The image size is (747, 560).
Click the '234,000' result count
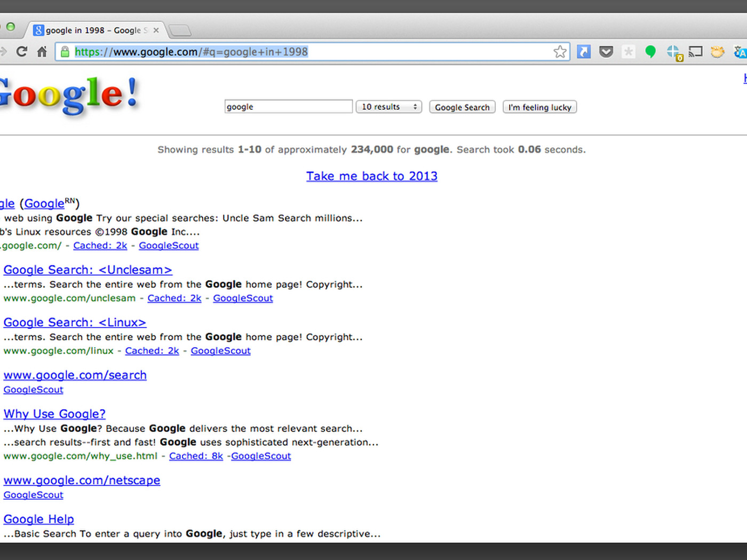pos(372,150)
